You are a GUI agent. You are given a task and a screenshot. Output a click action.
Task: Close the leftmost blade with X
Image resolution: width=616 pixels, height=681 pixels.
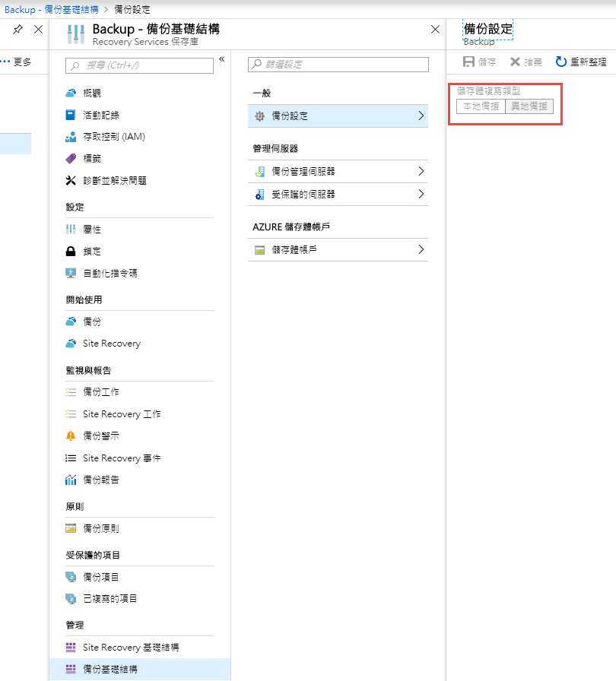[38, 30]
